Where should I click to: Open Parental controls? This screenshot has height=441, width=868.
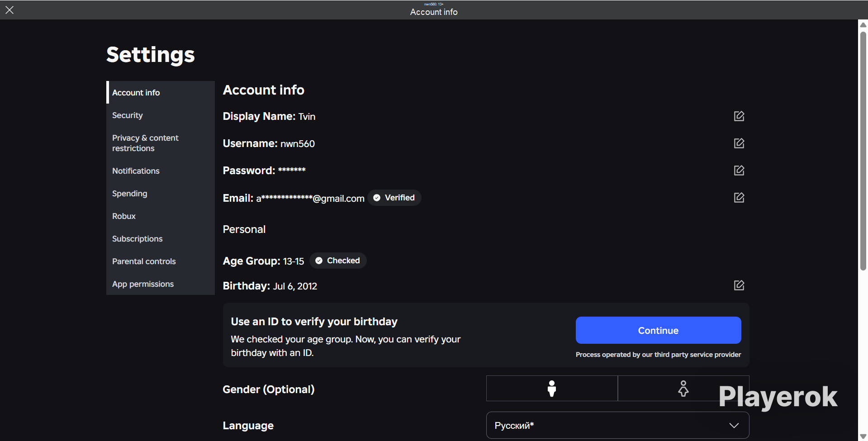click(x=161, y=261)
